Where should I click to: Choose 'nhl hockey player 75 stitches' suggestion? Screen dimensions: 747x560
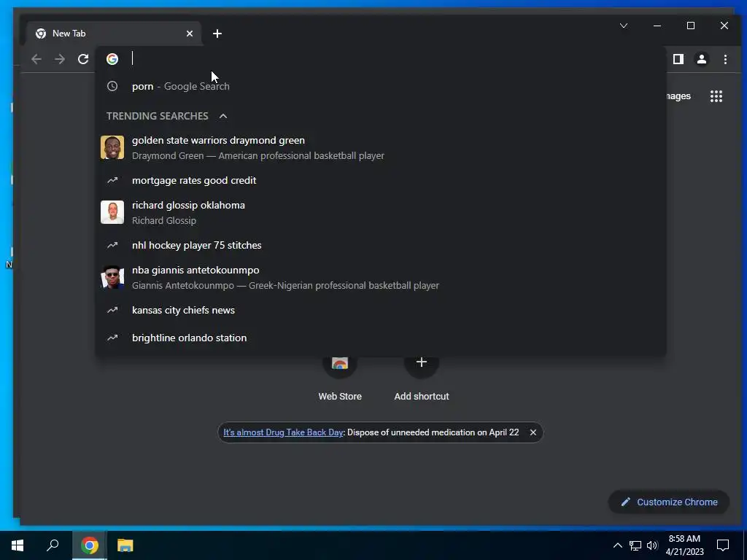(381, 245)
